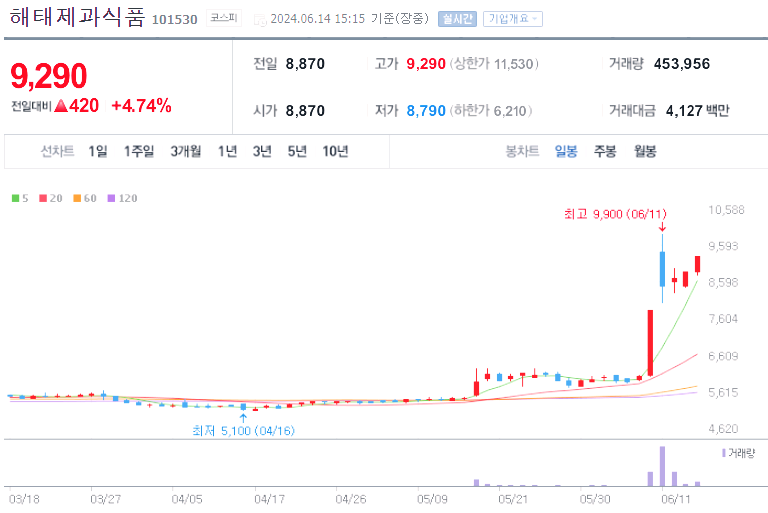Viewport: 768px width, 513px height.
Task: Click the purple 120-day moving average swatch
Action: click(111, 198)
